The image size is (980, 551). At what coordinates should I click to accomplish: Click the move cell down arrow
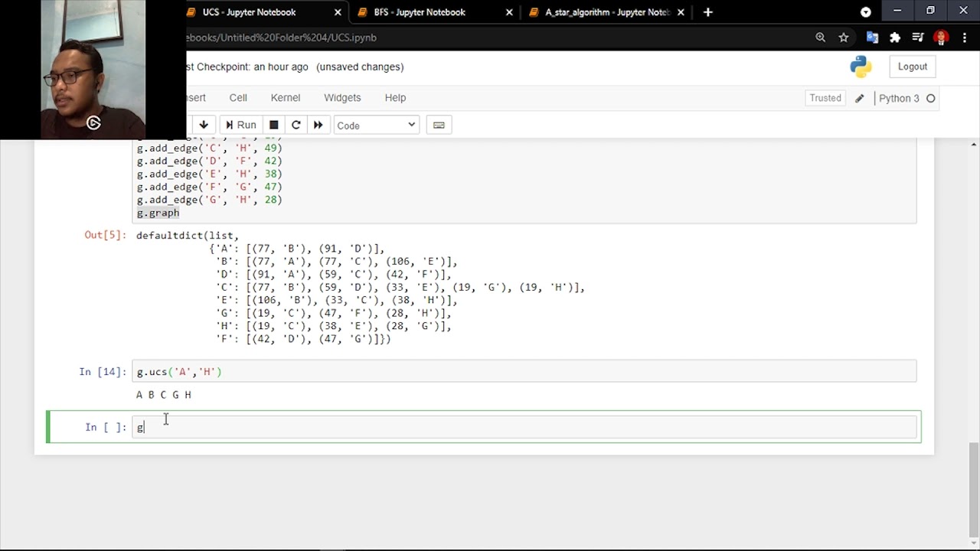pyautogui.click(x=204, y=125)
